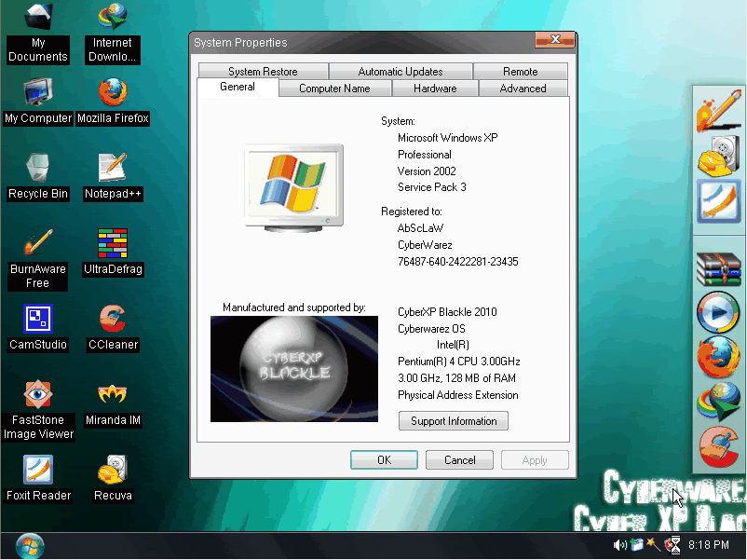Open the Start menu orb

[30, 546]
